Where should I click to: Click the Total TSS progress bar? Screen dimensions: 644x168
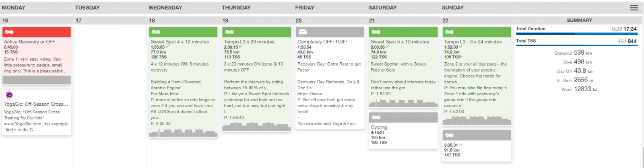[x=576, y=45]
